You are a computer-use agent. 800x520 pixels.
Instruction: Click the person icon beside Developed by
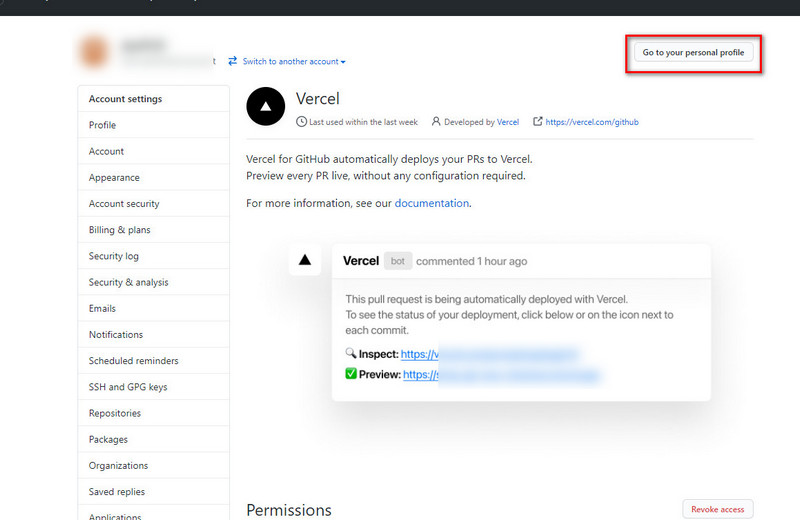pyautogui.click(x=436, y=121)
